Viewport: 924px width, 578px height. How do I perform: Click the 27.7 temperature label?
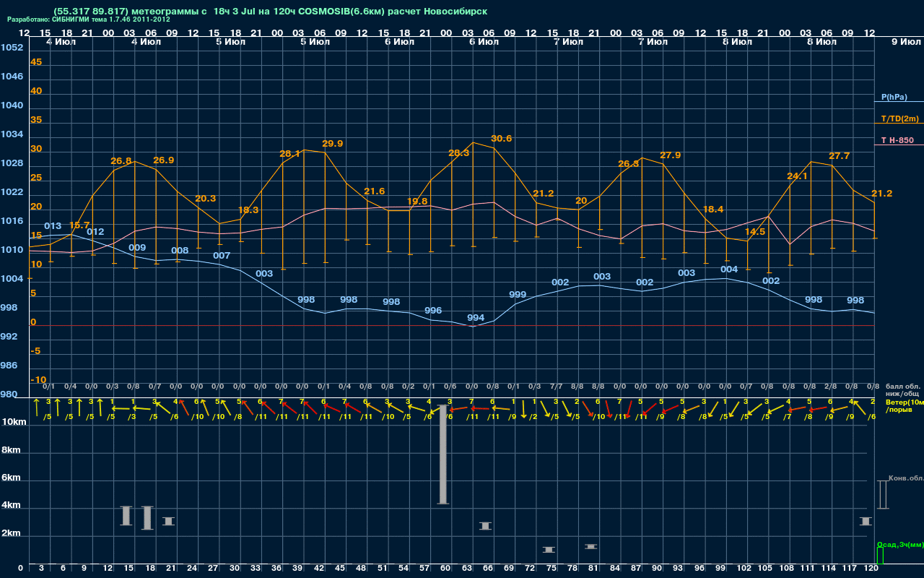tap(839, 155)
